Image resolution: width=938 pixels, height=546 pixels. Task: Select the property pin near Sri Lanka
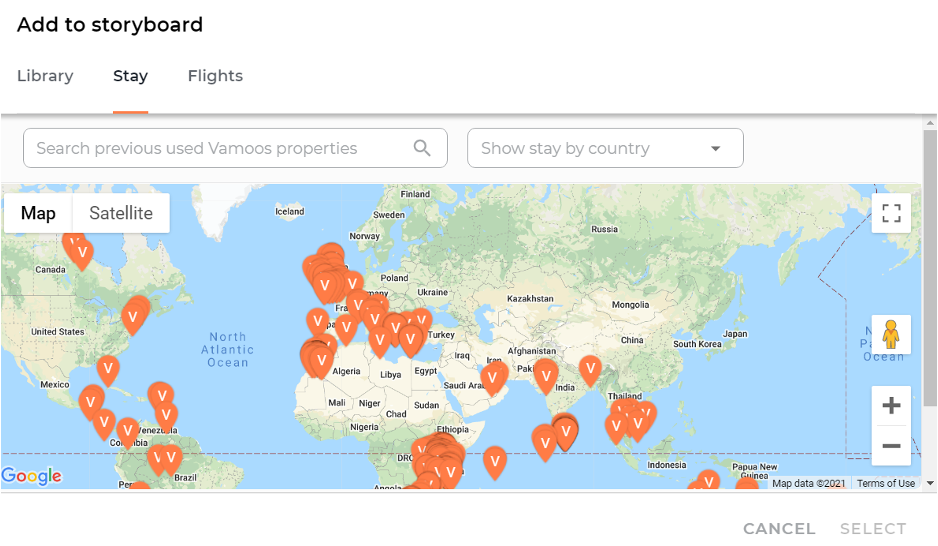(x=565, y=432)
